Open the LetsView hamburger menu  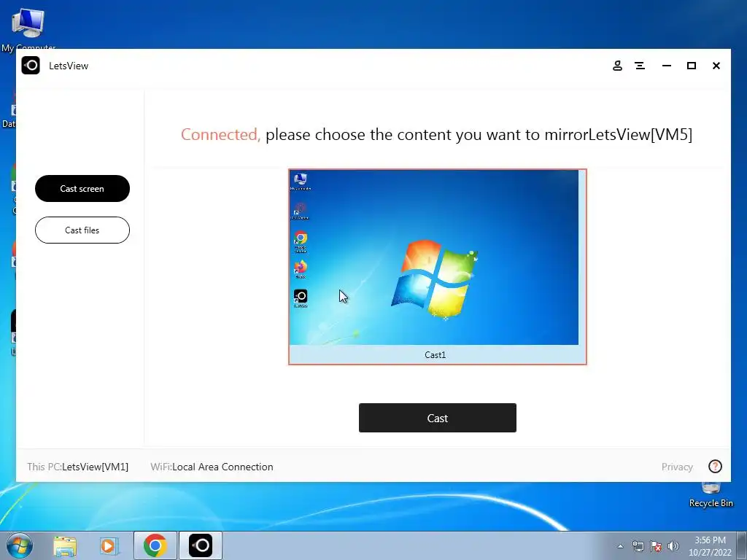[640, 66]
